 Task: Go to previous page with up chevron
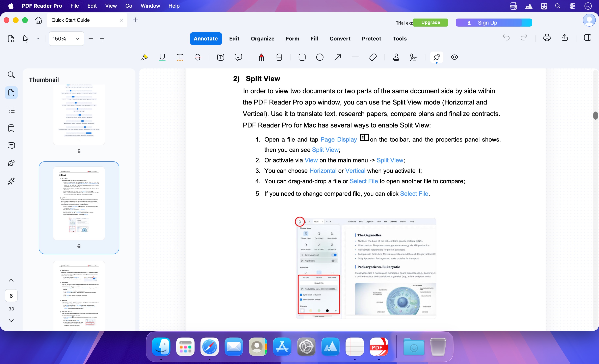pyautogui.click(x=11, y=280)
